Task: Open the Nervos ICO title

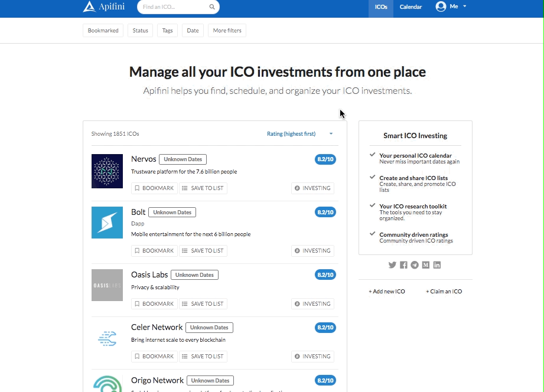Action: pyautogui.click(x=144, y=159)
